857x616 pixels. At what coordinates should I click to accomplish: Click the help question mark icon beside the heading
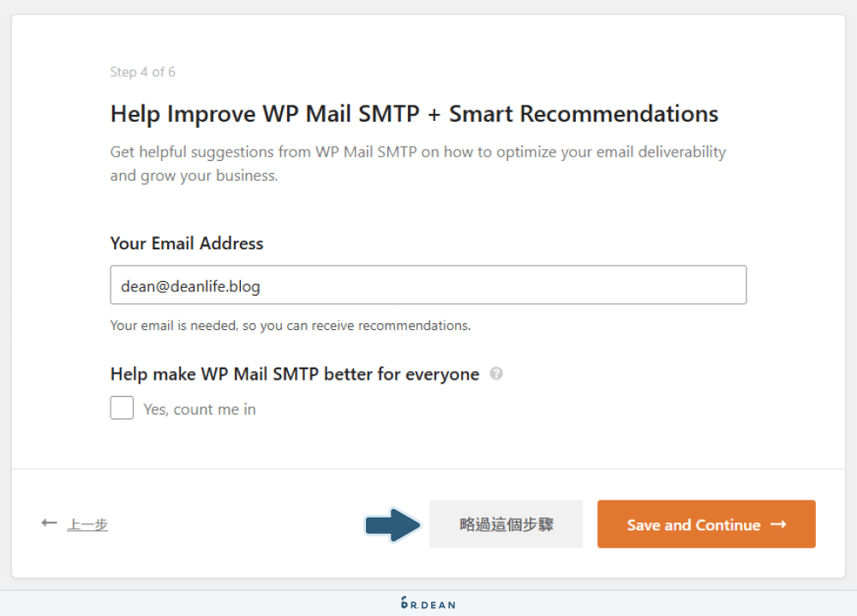tap(495, 373)
